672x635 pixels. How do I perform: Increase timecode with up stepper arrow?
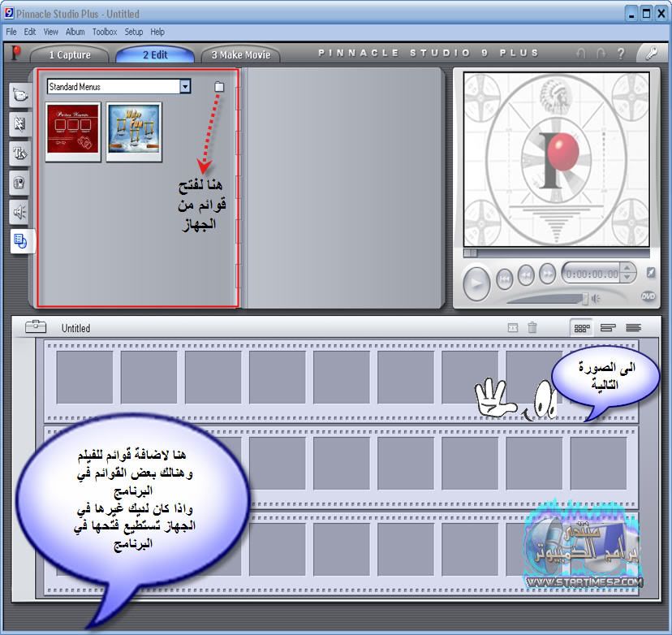[627, 269]
